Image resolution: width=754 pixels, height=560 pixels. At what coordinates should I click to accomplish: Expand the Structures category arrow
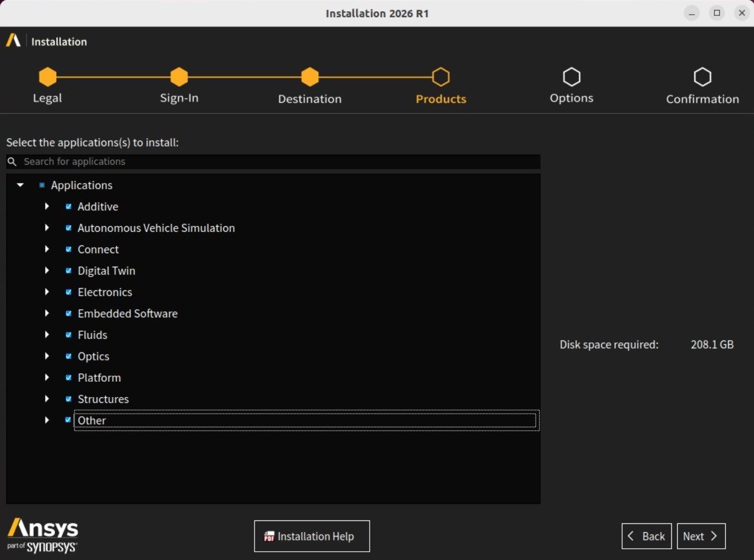click(47, 399)
